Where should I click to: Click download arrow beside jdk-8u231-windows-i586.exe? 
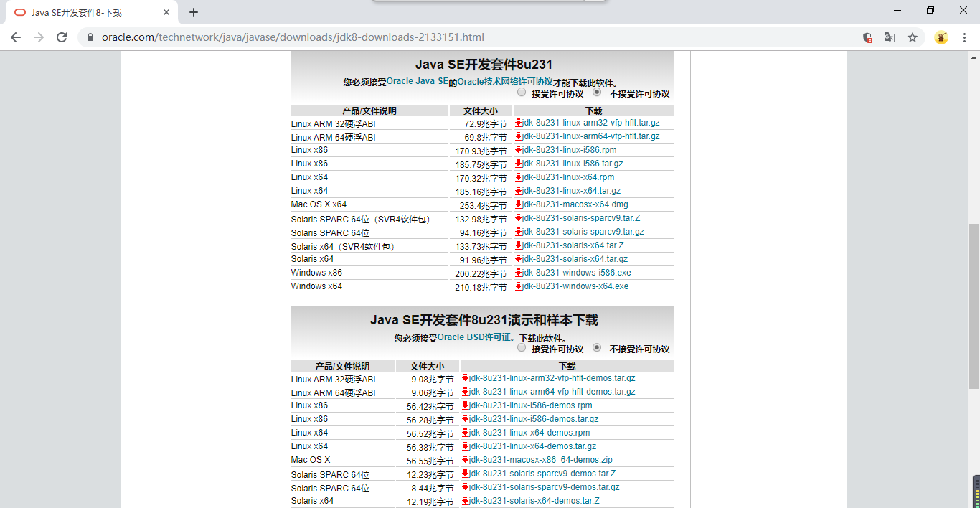pos(519,273)
